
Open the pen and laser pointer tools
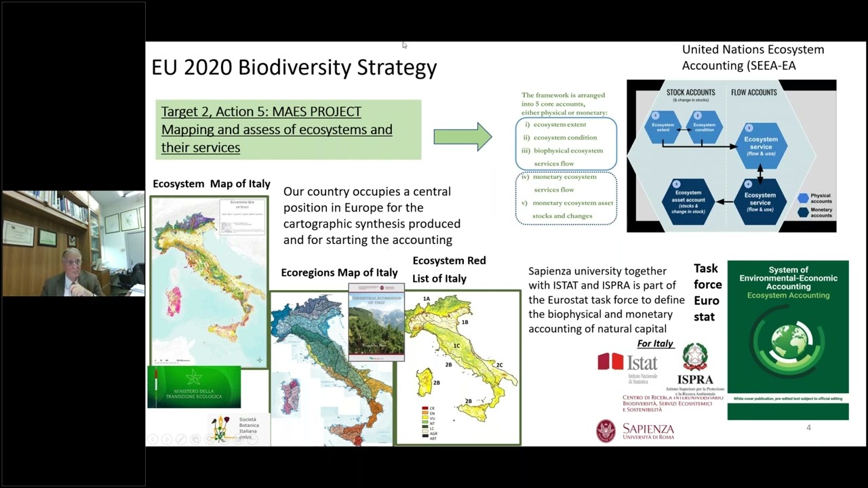pos(181,439)
